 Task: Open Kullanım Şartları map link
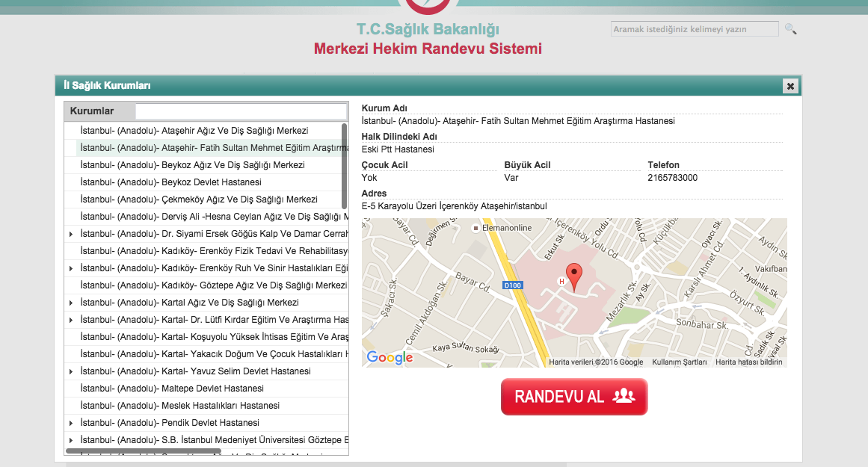[679, 362]
